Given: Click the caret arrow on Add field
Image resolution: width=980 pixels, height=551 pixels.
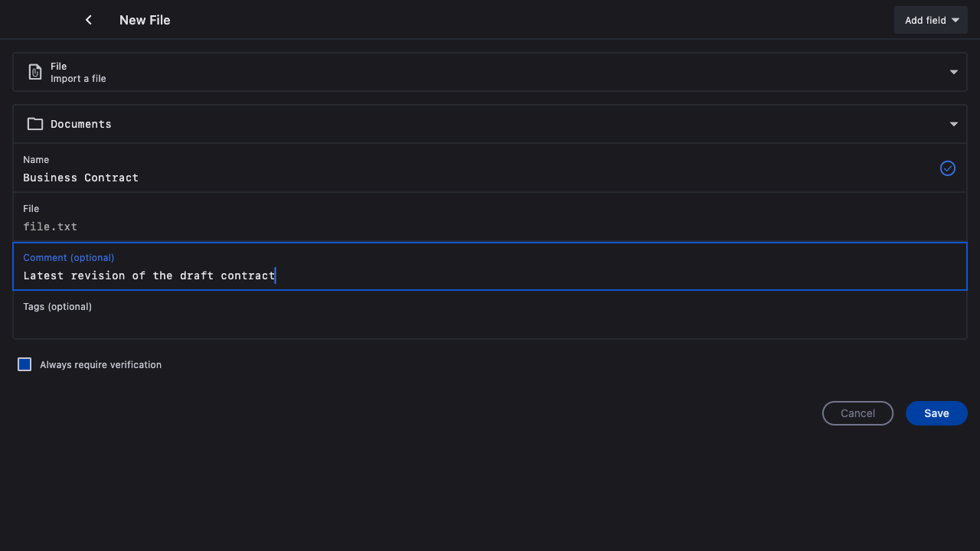Looking at the screenshot, I should coord(955,21).
